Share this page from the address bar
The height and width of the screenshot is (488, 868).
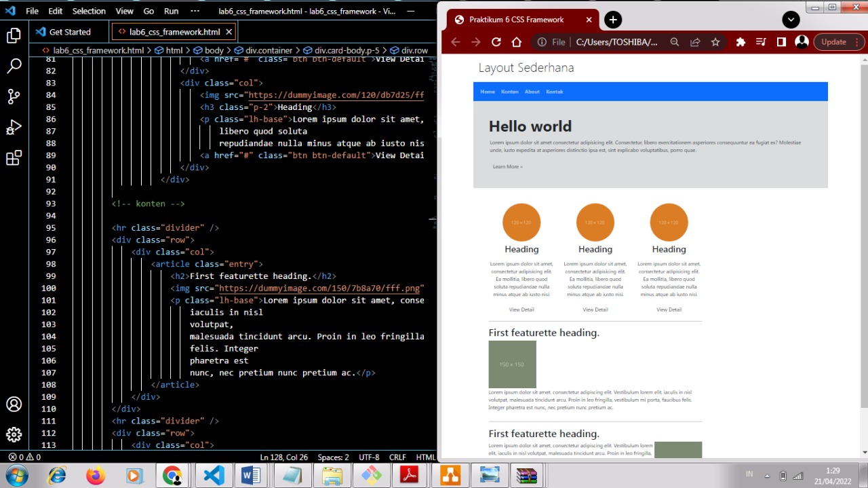coord(695,42)
